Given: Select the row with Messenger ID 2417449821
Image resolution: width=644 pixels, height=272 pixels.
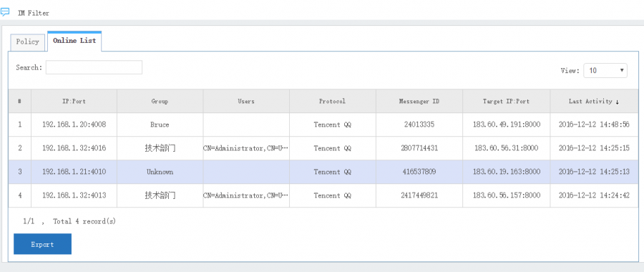Looking at the screenshot, I should (323, 195).
